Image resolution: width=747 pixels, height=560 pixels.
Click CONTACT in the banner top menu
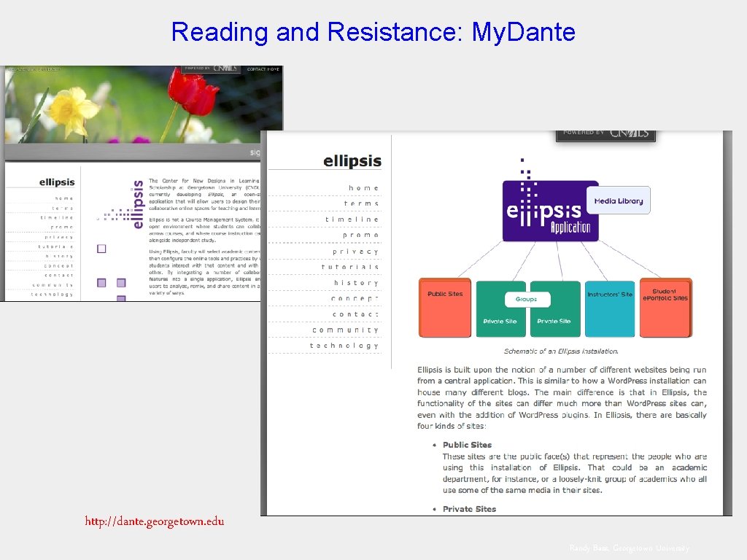[255, 69]
